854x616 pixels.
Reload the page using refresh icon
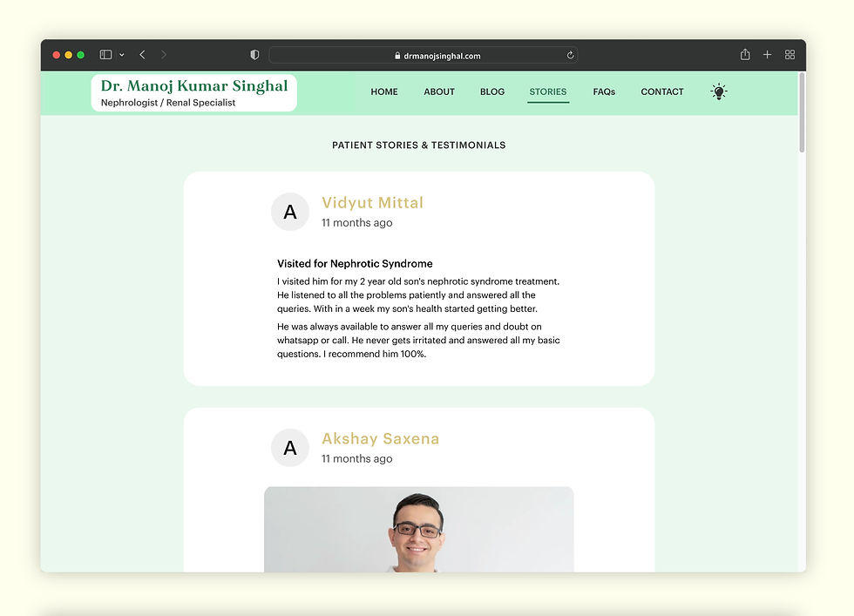click(570, 55)
